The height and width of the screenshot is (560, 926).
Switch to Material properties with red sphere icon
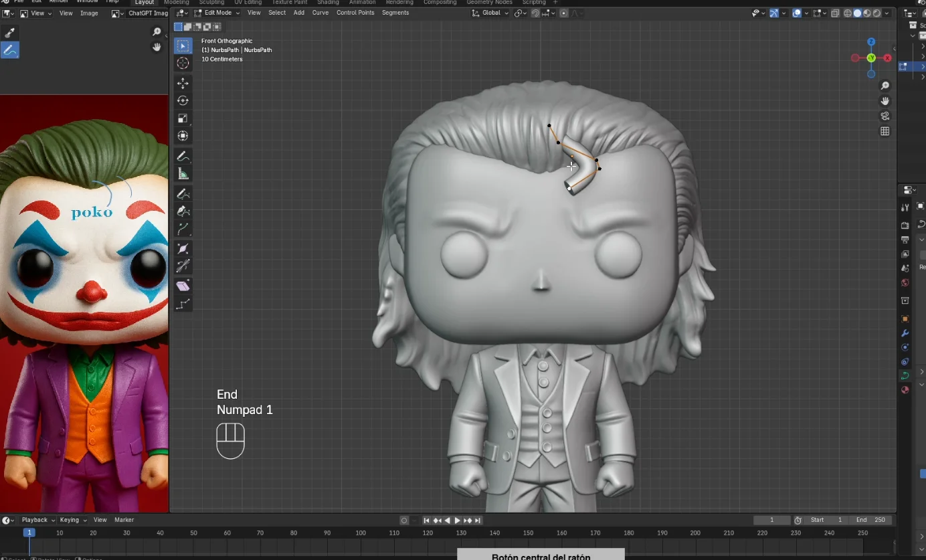point(905,389)
